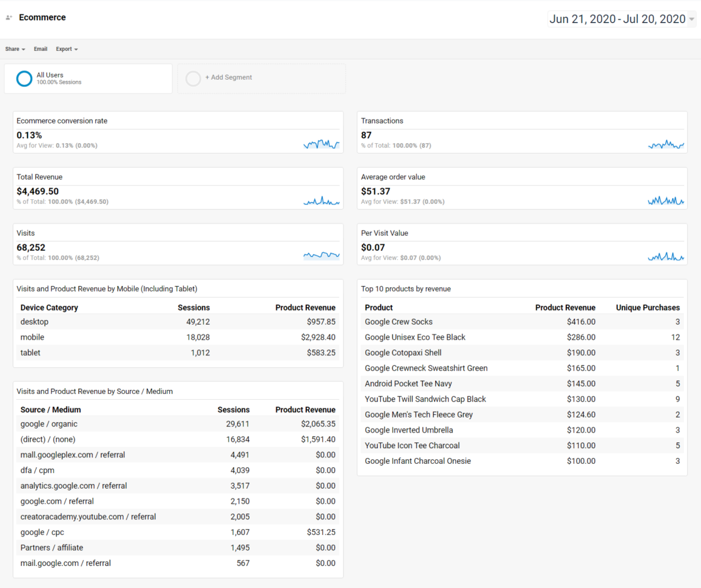Click the Email menu item

coord(41,49)
